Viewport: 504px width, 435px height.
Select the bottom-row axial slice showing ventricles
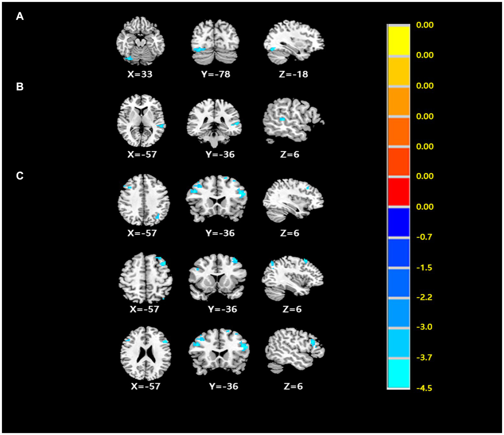[x=145, y=353]
